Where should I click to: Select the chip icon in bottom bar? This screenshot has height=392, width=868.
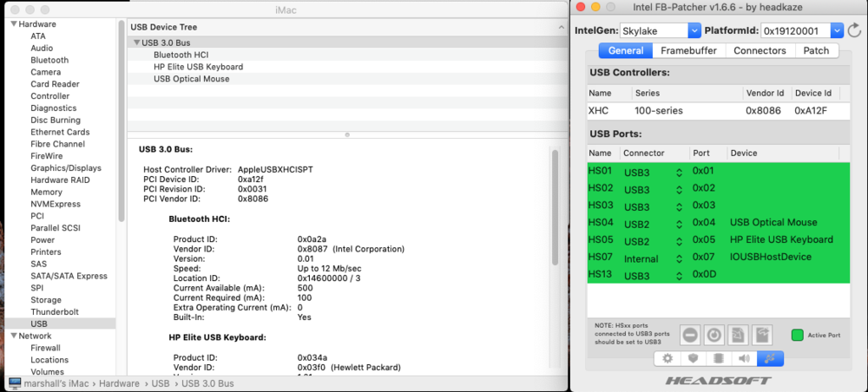(718, 358)
